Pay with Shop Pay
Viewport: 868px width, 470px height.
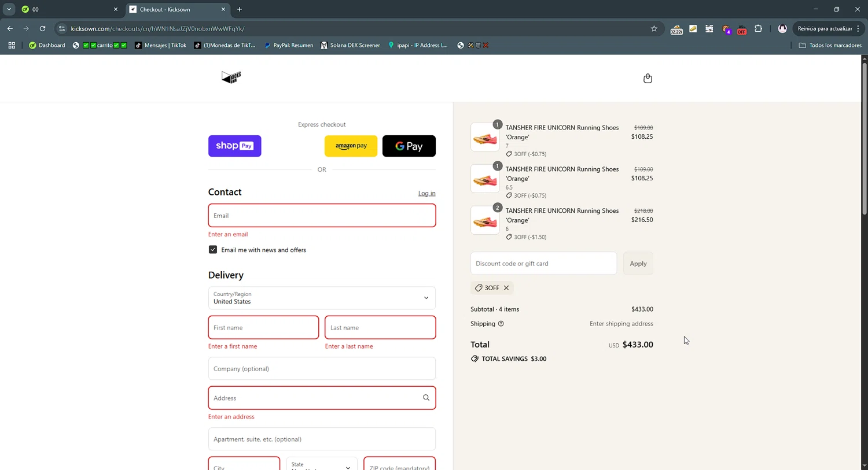coord(234,146)
